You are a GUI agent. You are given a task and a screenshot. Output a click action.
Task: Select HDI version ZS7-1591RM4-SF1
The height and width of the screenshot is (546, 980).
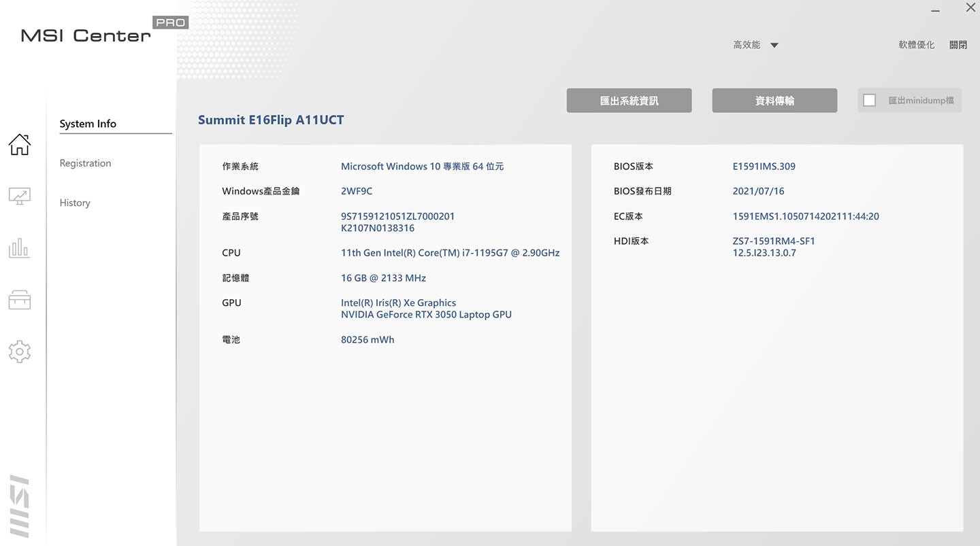point(774,241)
